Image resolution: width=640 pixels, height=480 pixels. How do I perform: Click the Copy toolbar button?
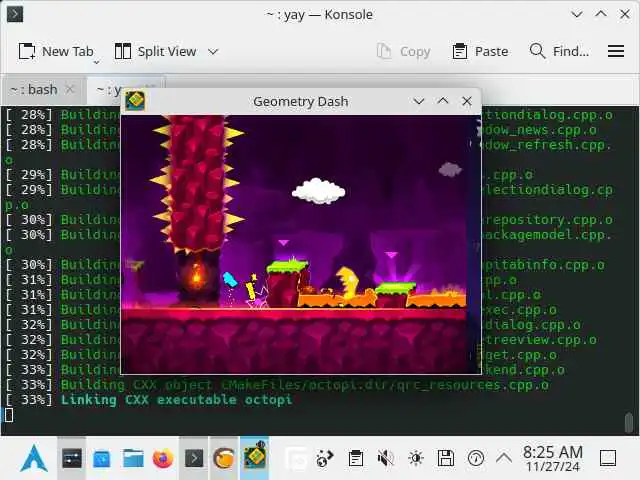pos(403,52)
